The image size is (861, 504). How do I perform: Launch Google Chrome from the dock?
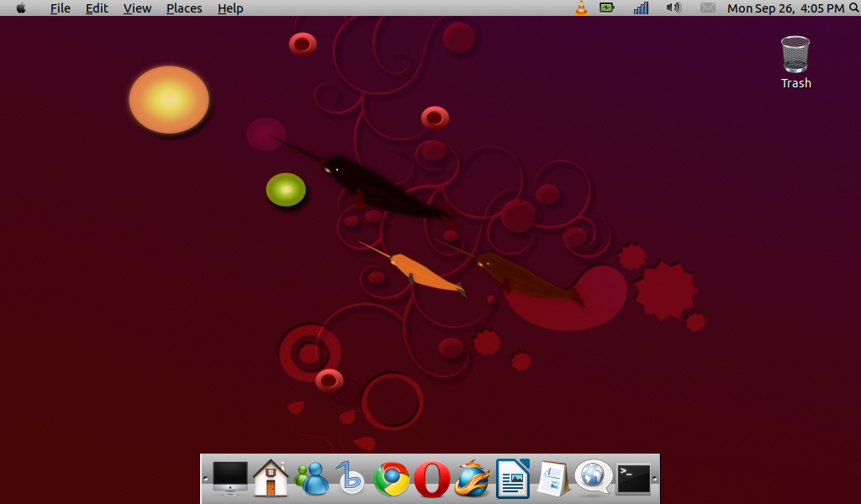[392, 479]
